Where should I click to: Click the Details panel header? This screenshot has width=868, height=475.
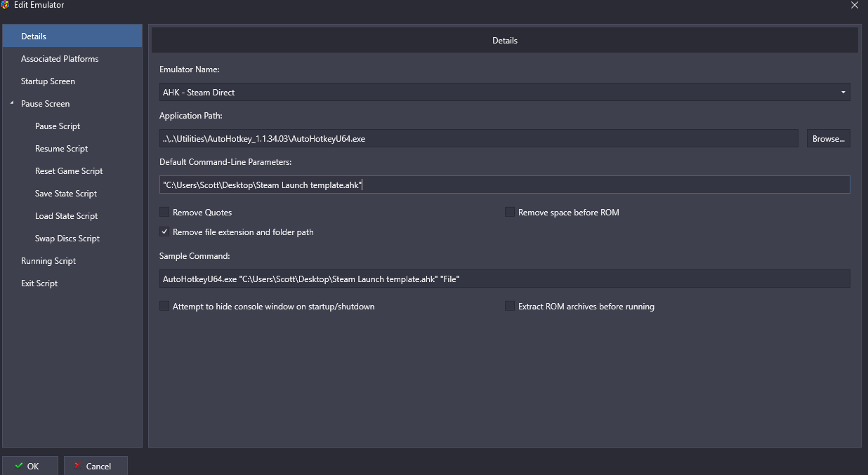point(505,40)
